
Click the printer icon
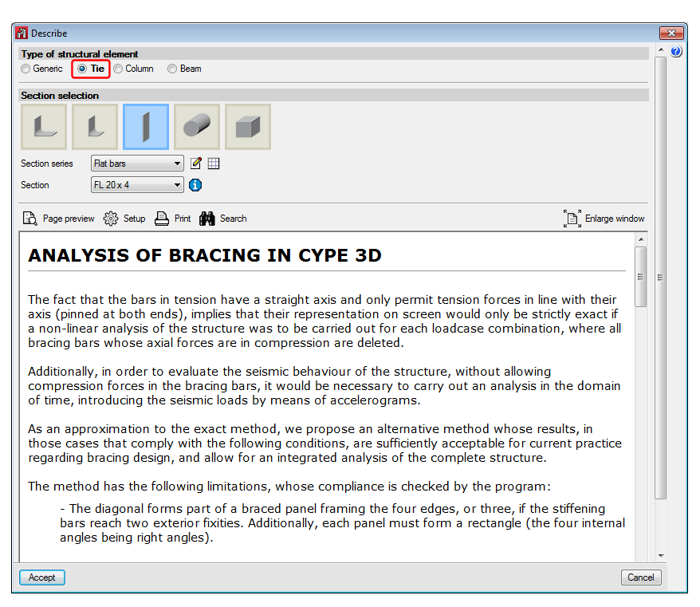pos(162,219)
